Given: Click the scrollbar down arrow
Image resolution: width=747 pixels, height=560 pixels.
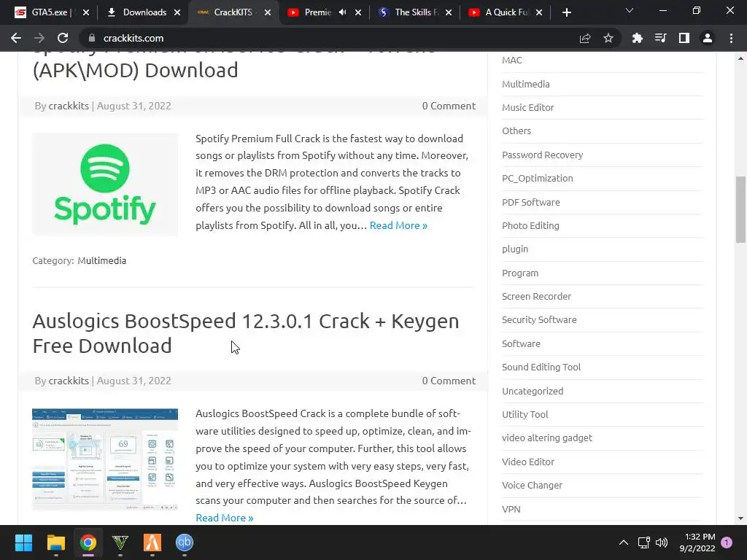Looking at the screenshot, I should (740, 518).
